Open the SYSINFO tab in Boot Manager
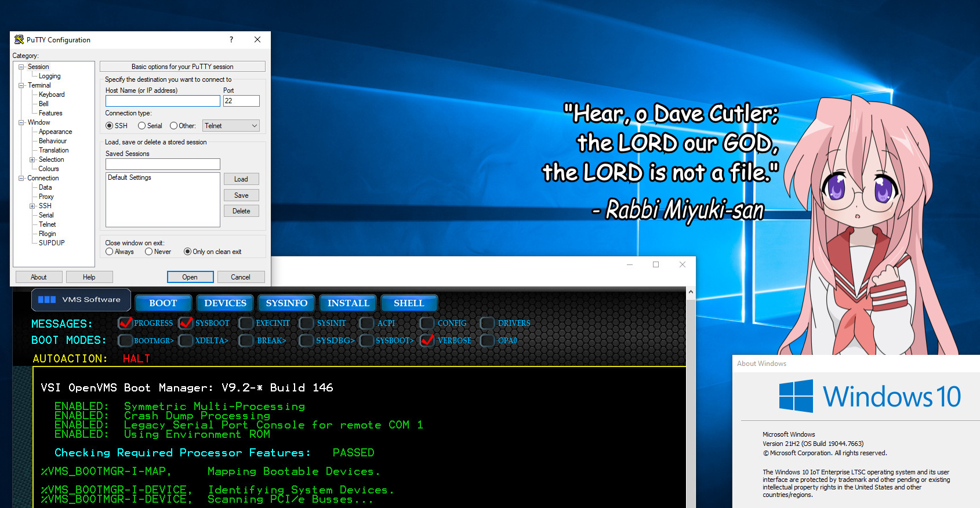 [x=286, y=303]
